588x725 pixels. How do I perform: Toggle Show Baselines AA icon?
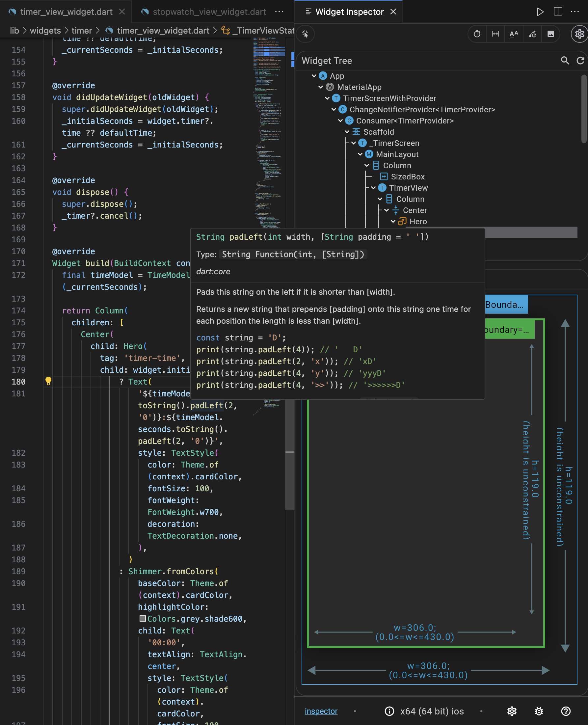click(x=514, y=34)
